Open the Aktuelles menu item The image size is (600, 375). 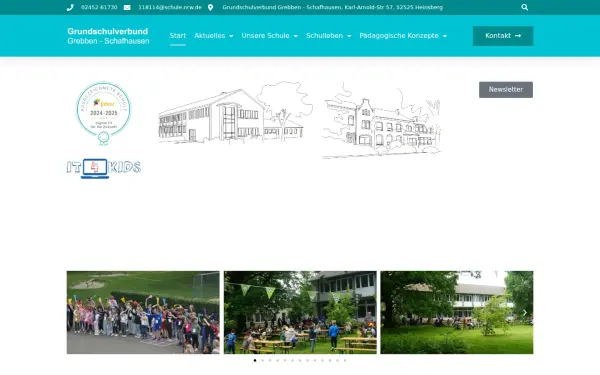tap(210, 36)
